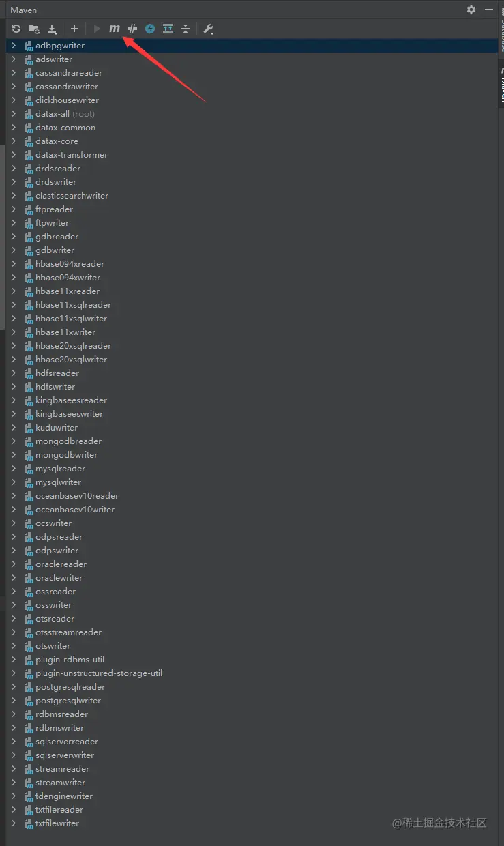Select the ossreader module
This screenshot has height=846, width=504.
coord(56,592)
